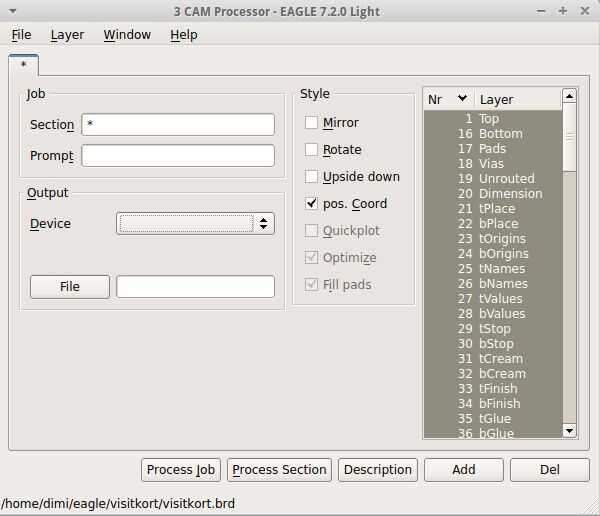The image size is (600, 516).
Task: Click the Layer column header
Action: pos(518,99)
